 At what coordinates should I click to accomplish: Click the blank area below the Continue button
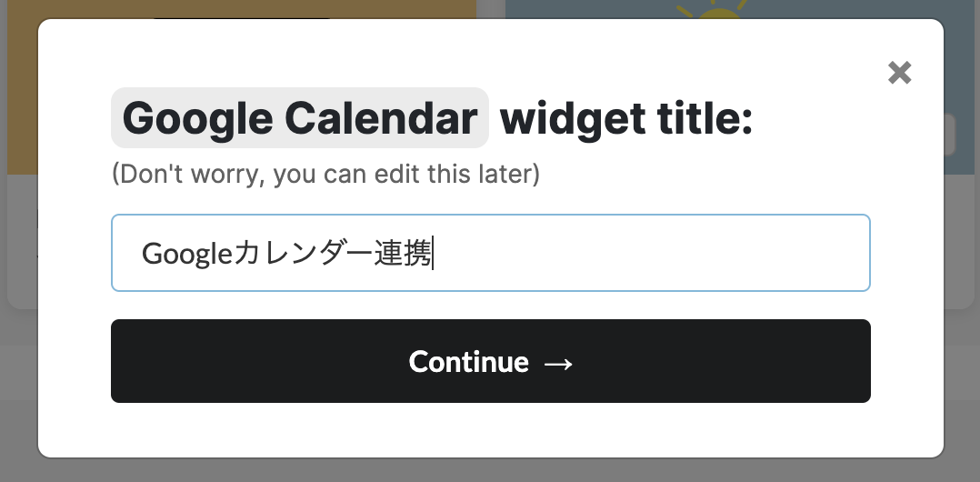pyautogui.click(x=491, y=430)
